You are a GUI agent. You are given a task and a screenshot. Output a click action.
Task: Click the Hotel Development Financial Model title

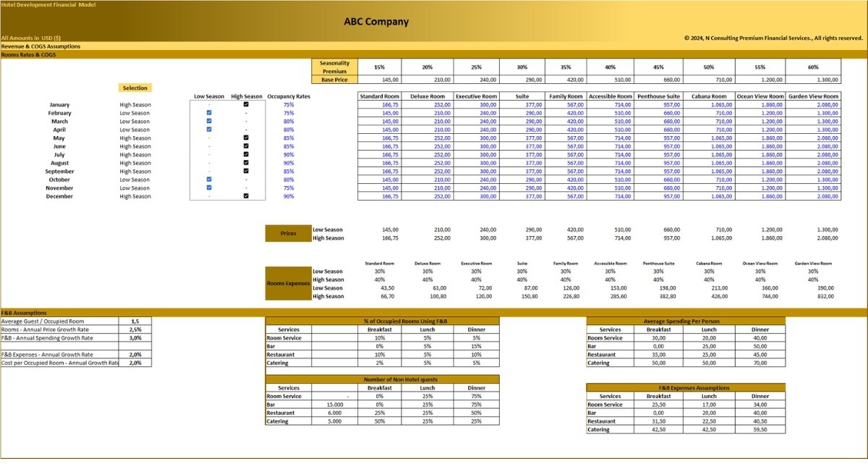tap(47, 4)
